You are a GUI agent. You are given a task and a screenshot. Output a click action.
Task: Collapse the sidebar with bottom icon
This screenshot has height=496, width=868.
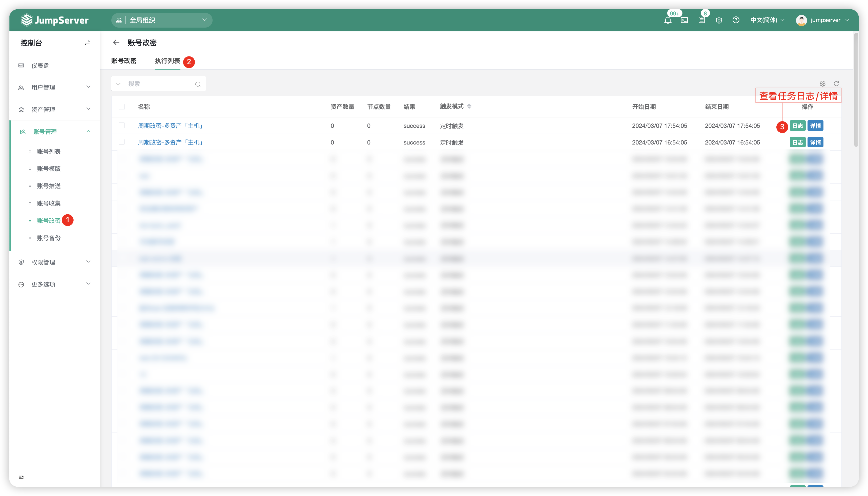pyautogui.click(x=21, y=477)
